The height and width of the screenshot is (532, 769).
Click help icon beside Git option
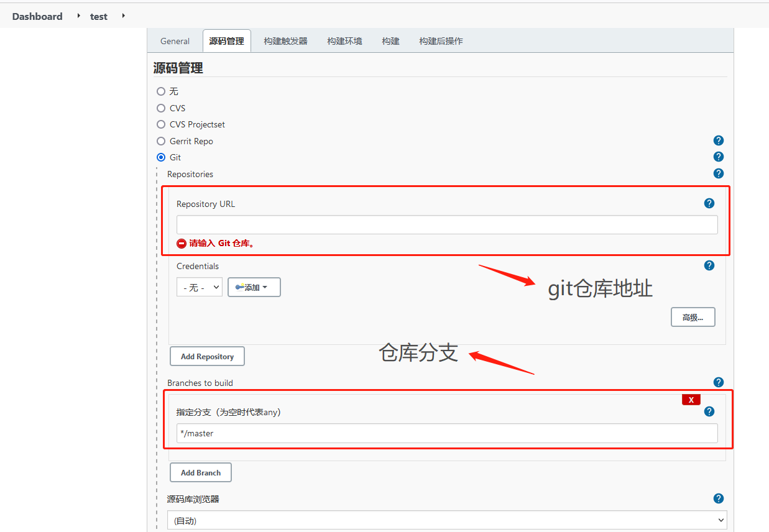(719, 157)
